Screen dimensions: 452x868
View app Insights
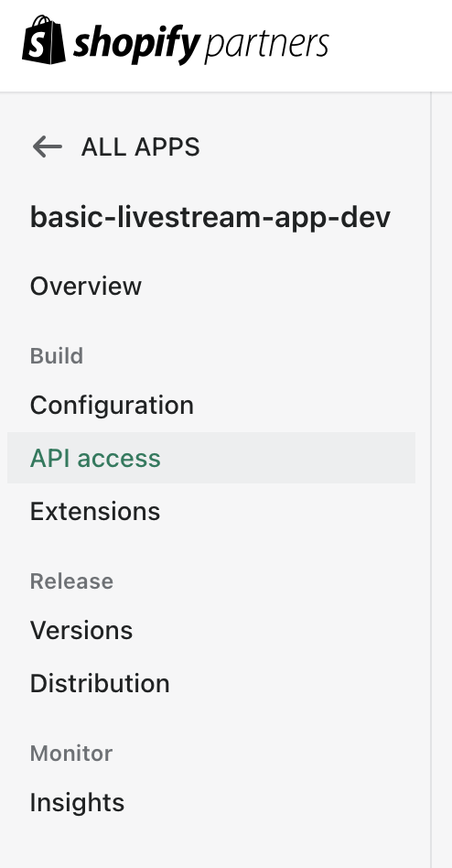pyautogui.click(x=78, y=803)
